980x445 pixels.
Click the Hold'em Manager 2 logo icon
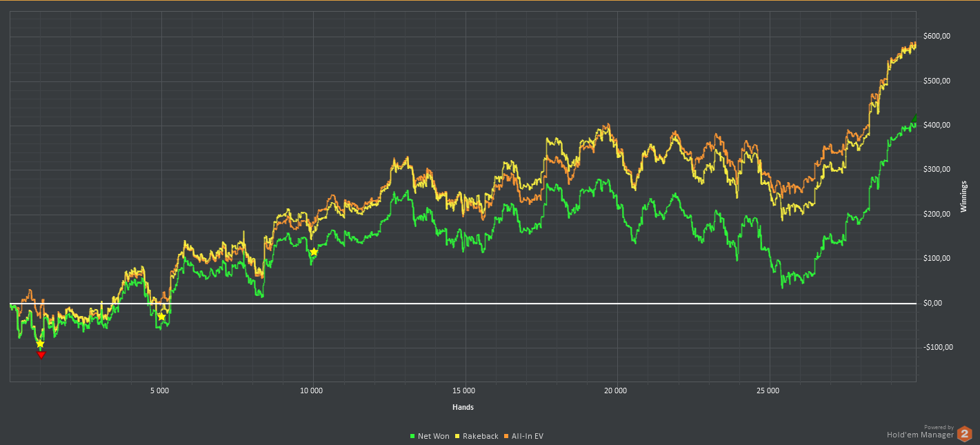tap(965, 434)
